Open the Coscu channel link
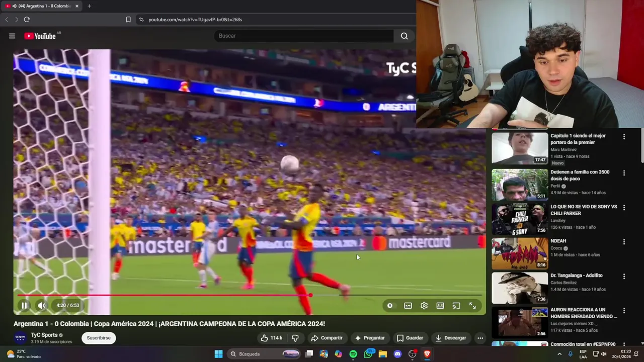The width and height of the screenshot is (644, 362). (x=557, y=248)
